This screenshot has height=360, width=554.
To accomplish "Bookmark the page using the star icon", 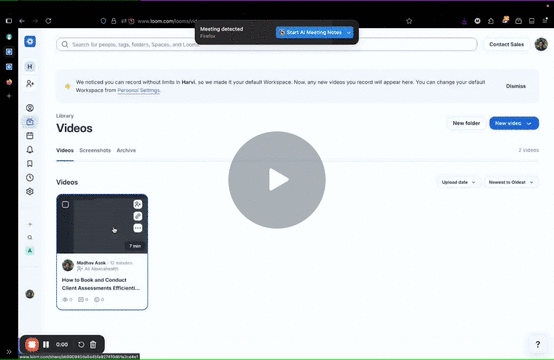I will pos(409,21).
